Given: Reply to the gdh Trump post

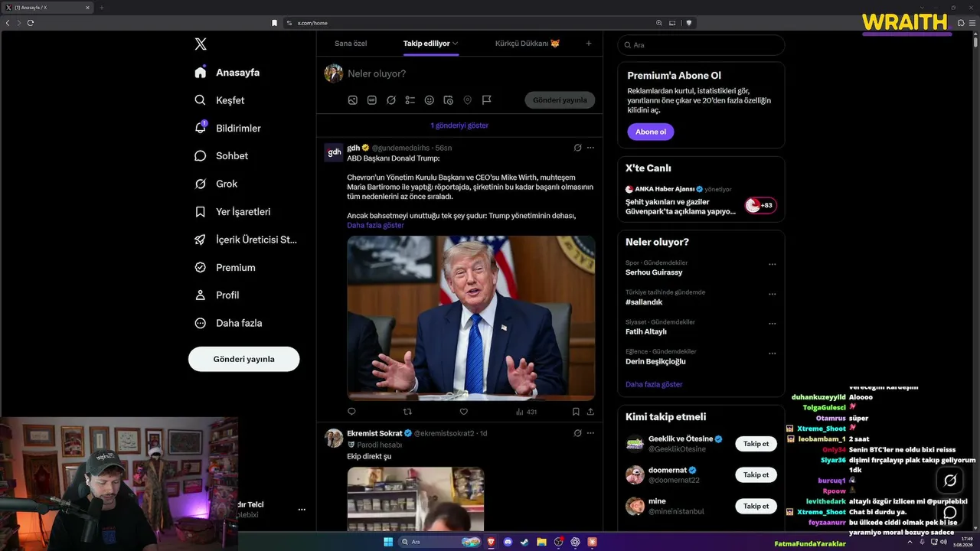Looking at the screenshot, I should point(352,412).
